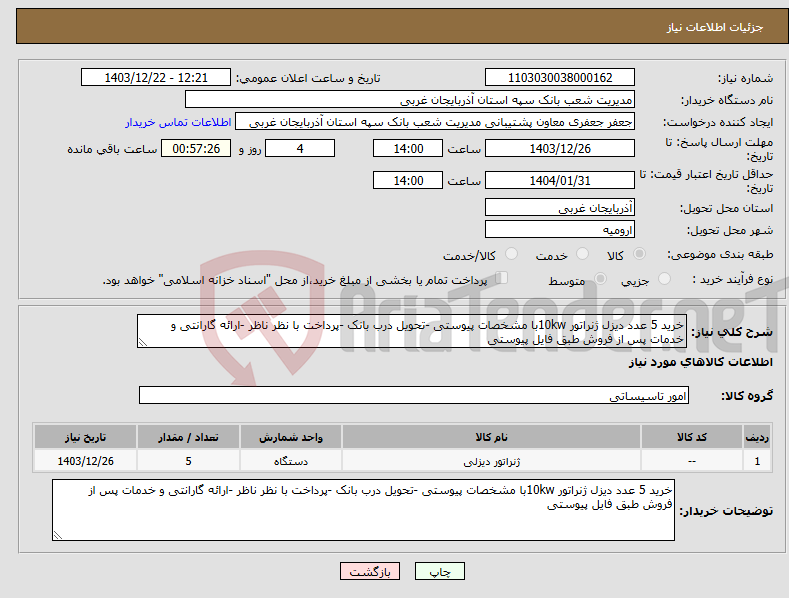Click the response deadline date 1403/12/26 field
This screenshot has width=789, height=598.
click(x=560, y=148)
